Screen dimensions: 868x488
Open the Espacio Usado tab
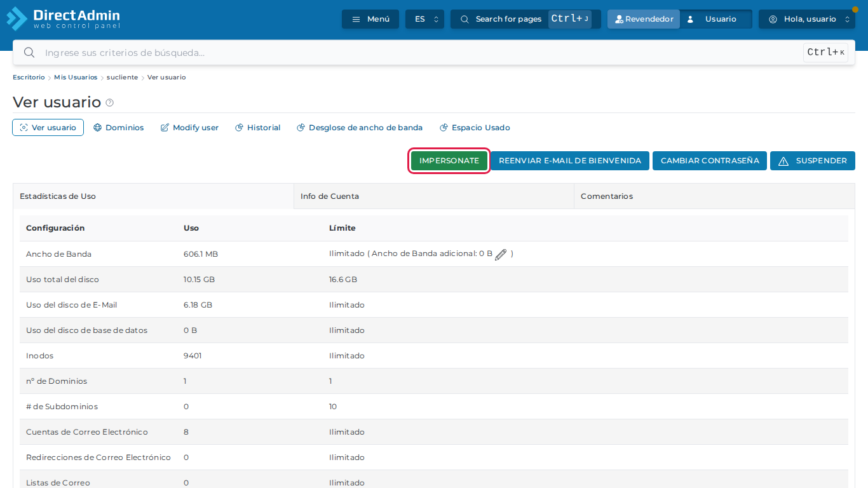pos(475,128)
